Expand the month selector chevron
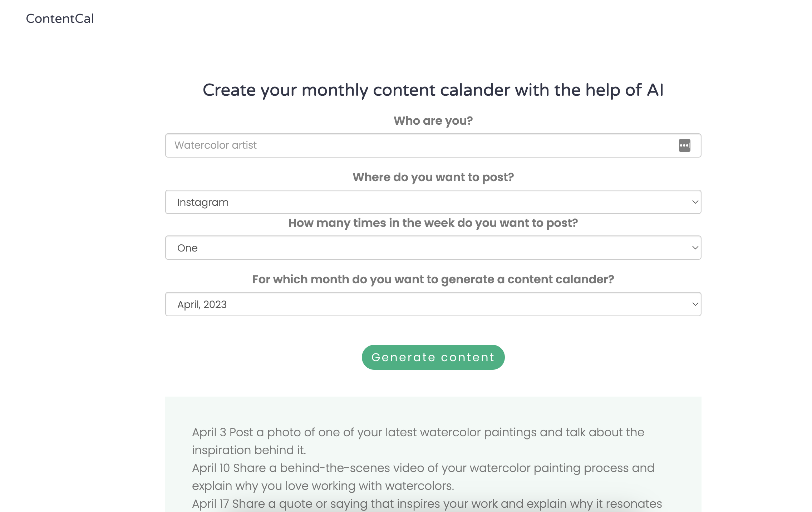 694,304
